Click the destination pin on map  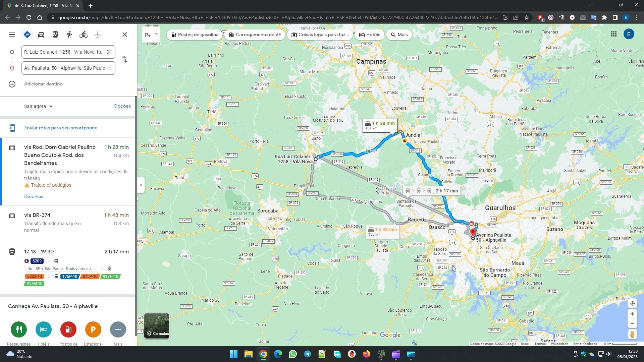(x=473, y=232)
